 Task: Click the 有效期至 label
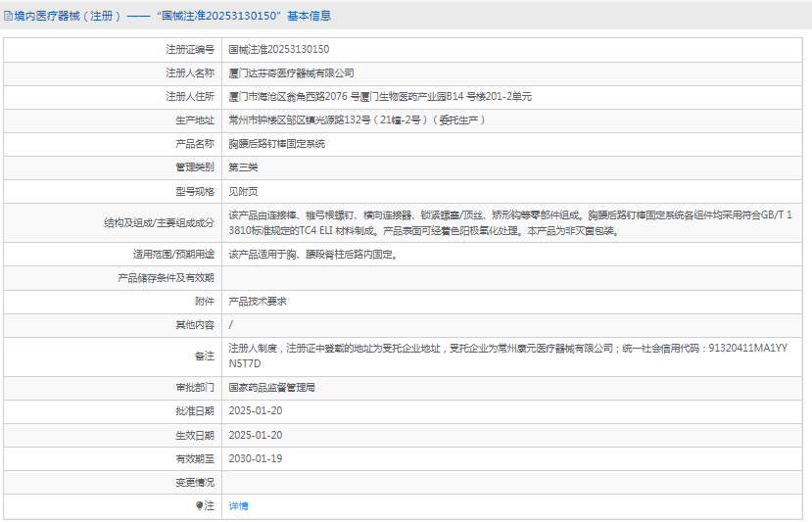click(x=195, y=458)
